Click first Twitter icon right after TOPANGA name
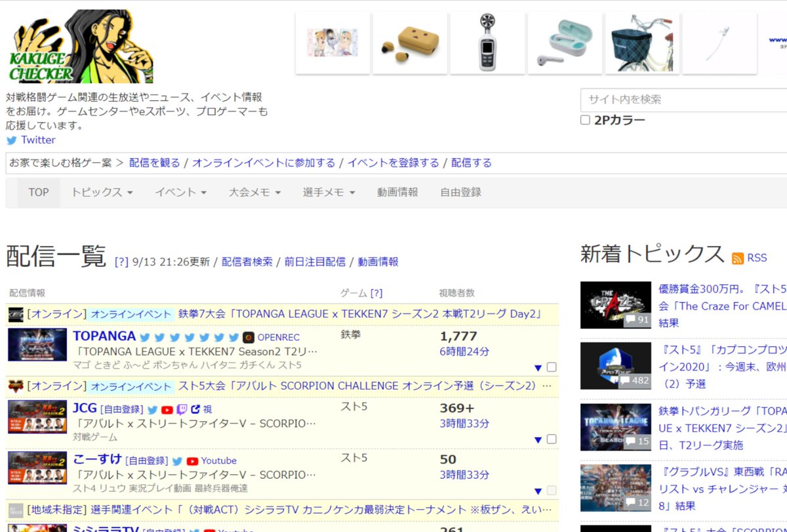Image resolution: width=787 pixels, height=532 pixels. [x=146, y=337]
